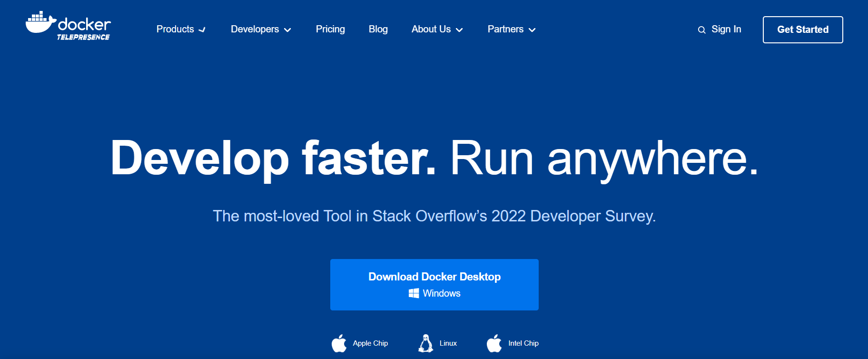Select the Intel Chip apple icon

click(494, 343)
